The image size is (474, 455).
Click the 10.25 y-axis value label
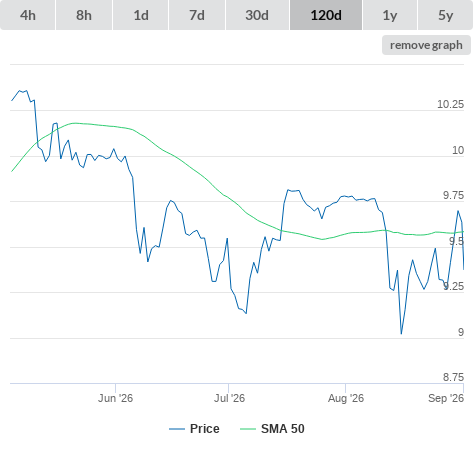point(450,104)
